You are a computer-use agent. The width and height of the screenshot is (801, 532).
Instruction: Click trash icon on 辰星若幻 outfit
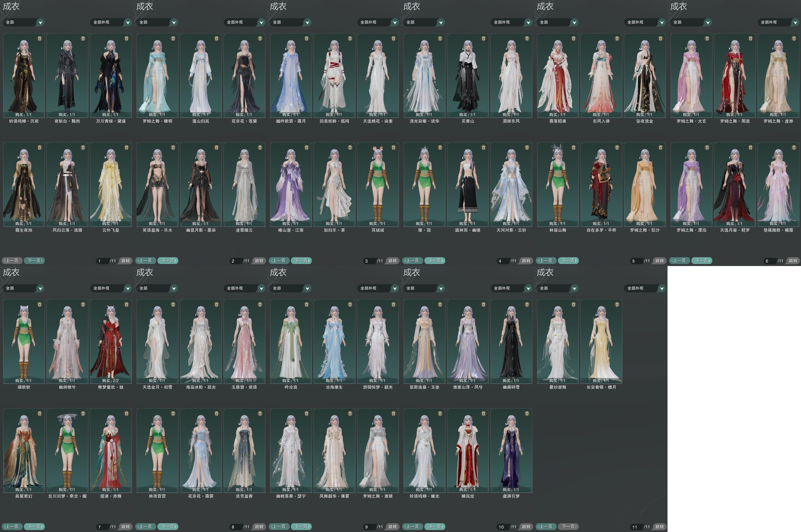[x=40, y=413]
